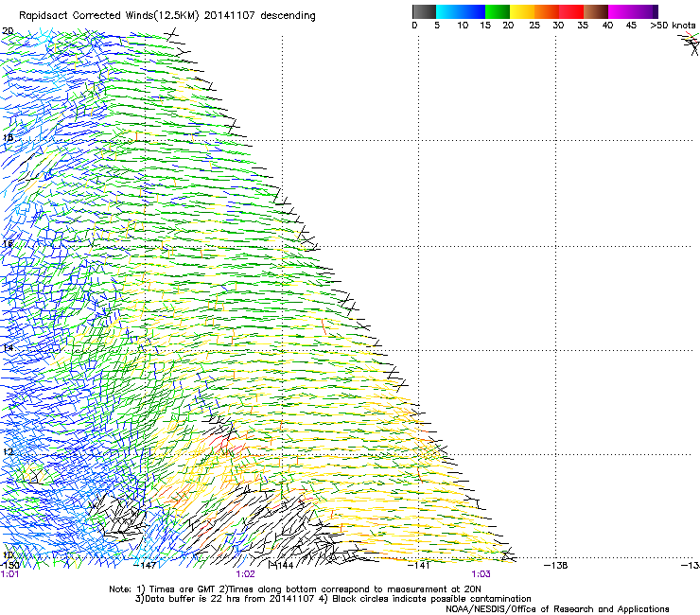Click the note "3)Data buffer is 22 hrs from 20141107"

pyautogui.click(x=224, y=599)
